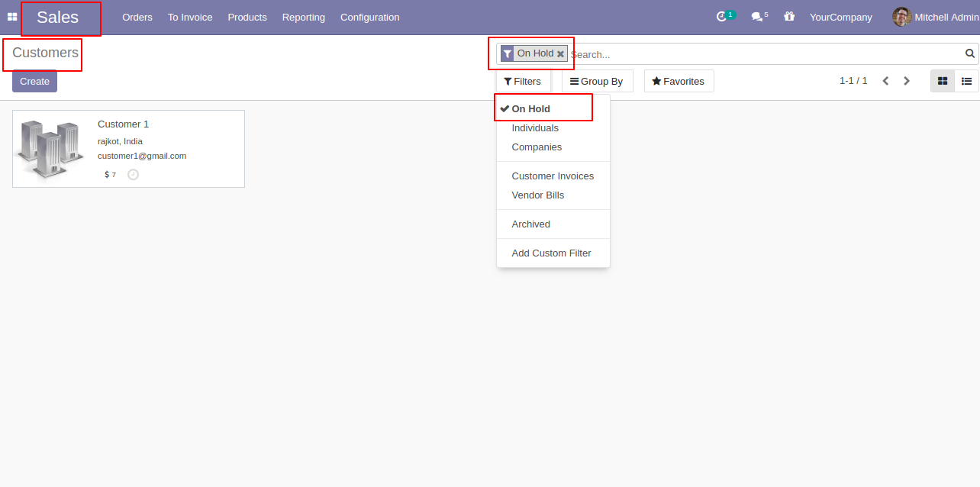Go to previous page arrow
Screen dimensions: 980x487
885,81
